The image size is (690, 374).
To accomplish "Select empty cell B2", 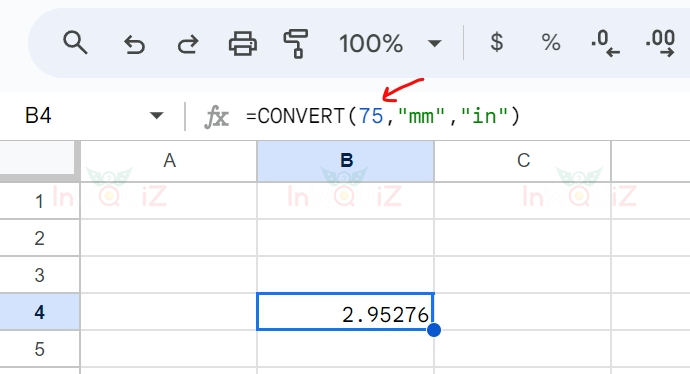I will 345,238.
